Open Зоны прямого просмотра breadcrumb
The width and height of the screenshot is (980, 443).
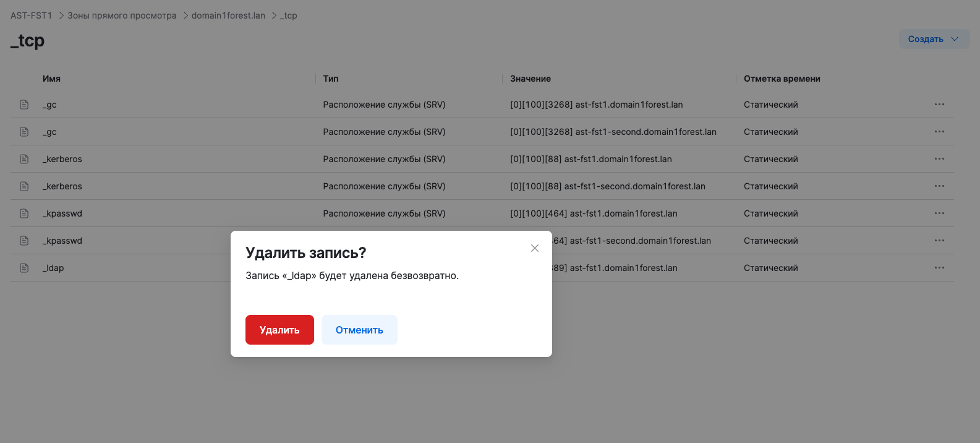(x=122, y=15)
